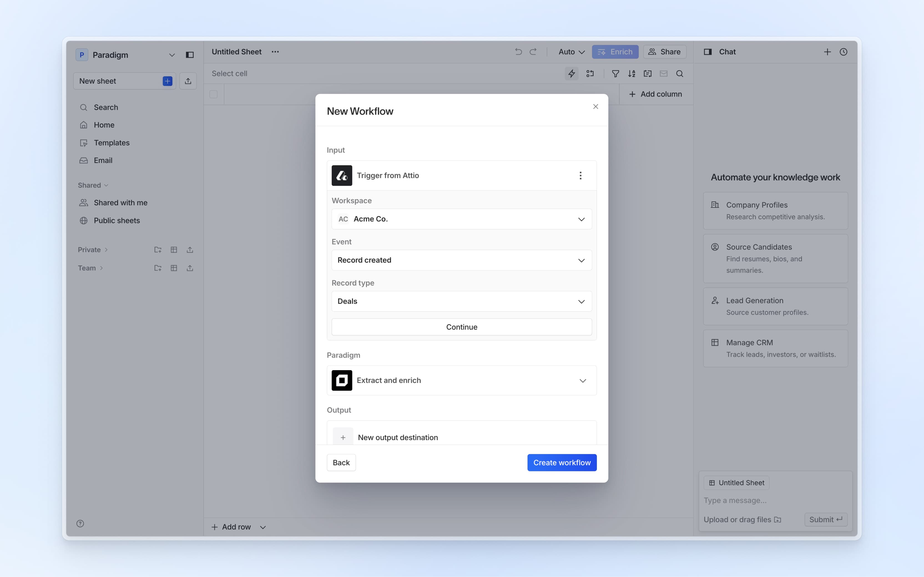Click the three-dot menu on Trigger from Attio

pyautogui.click(x=580, y=176)
